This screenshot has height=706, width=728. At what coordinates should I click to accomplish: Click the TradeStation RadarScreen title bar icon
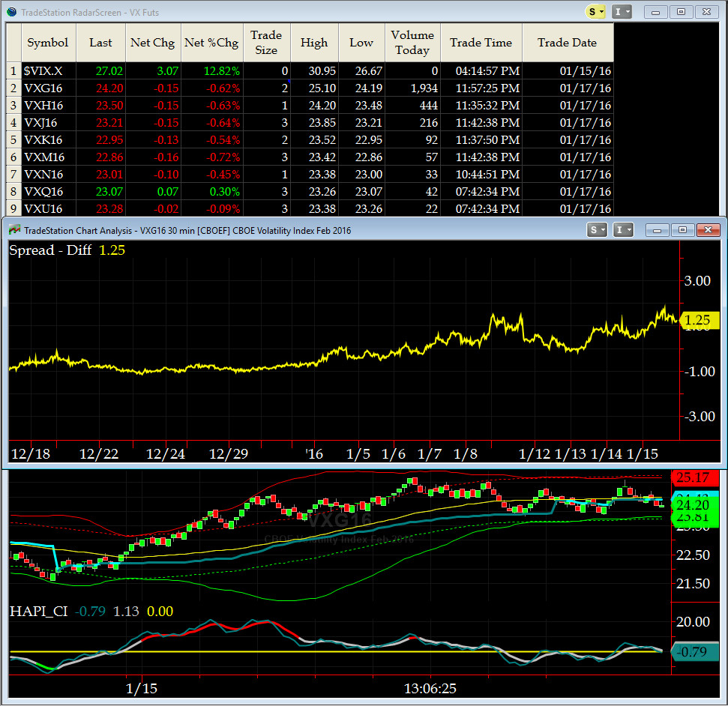coord(11,12)
